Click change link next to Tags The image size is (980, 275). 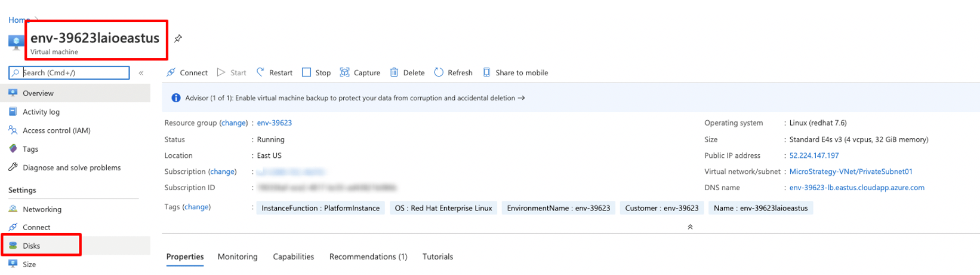196,207
